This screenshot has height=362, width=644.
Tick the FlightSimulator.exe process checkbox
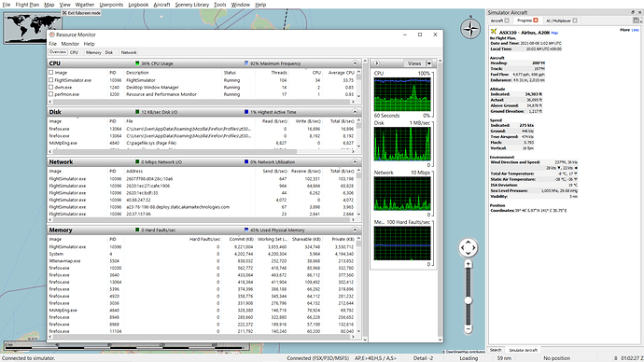click(x=51, y=80)
